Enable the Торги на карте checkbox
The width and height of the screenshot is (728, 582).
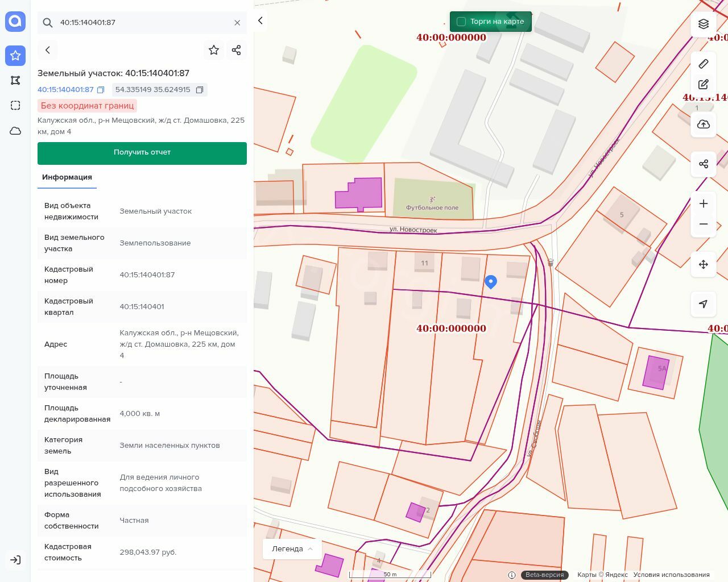pos(461,22)
